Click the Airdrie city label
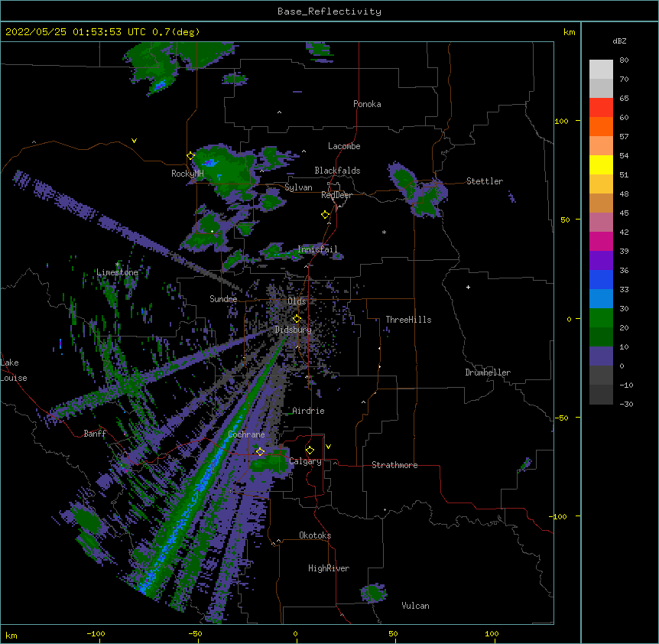659x644 pixels. [x=308, y=411]
